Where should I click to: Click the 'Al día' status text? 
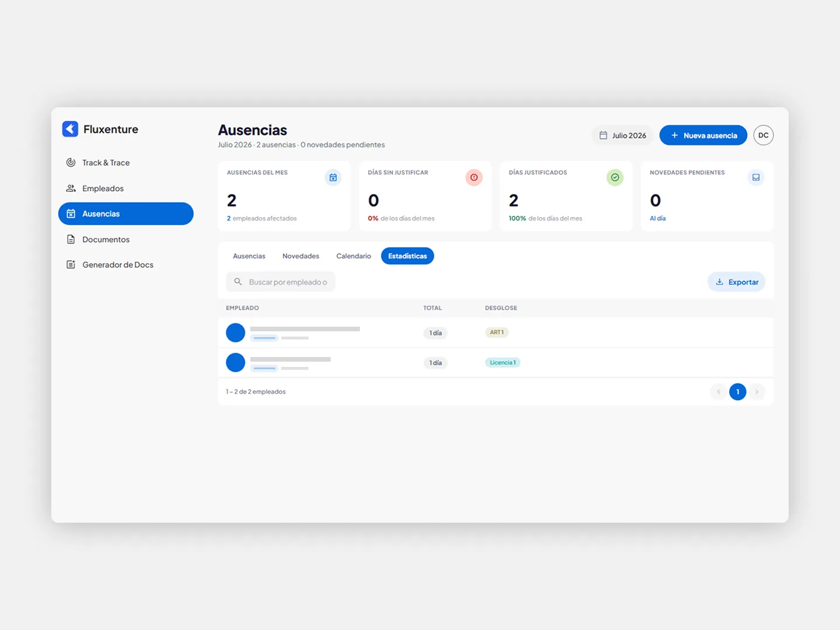[658, 218]
